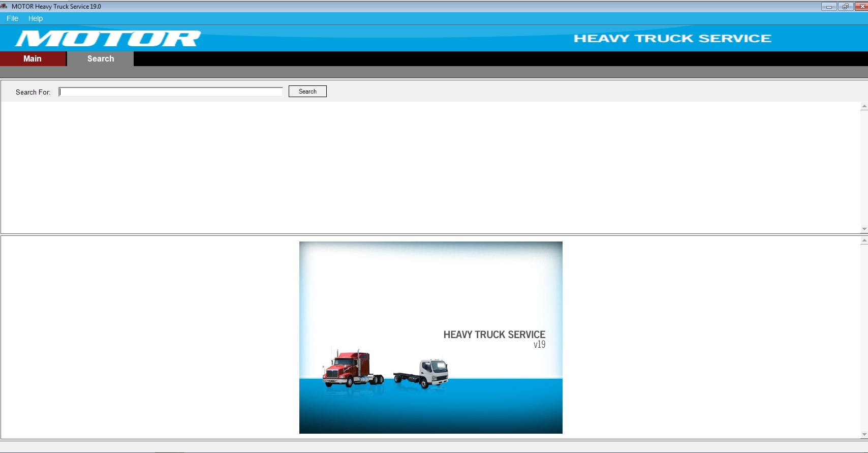Open the Help menu

pyautogui.click(x=36, y=18)
